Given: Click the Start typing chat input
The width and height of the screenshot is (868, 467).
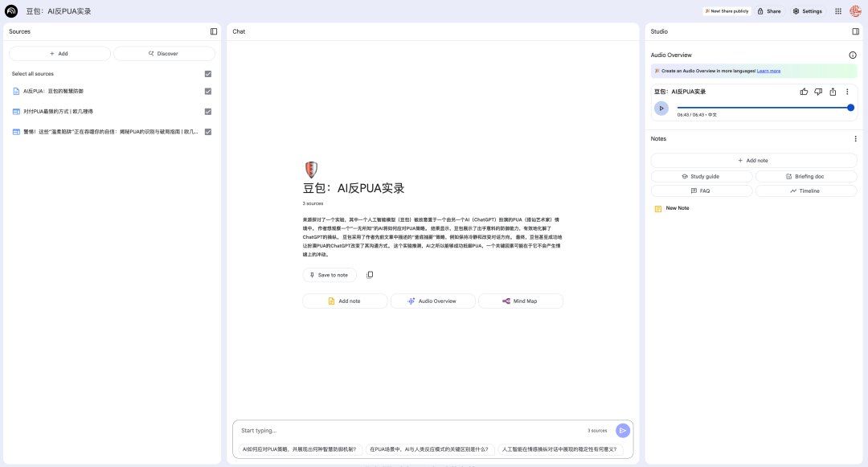Looking at the screenshot, I should click(410, 431).
